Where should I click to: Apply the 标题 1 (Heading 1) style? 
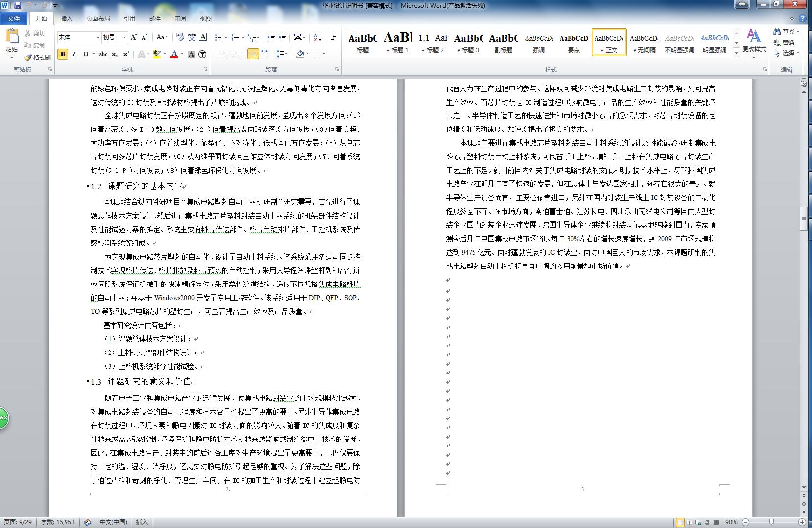[x=398, y=42]
